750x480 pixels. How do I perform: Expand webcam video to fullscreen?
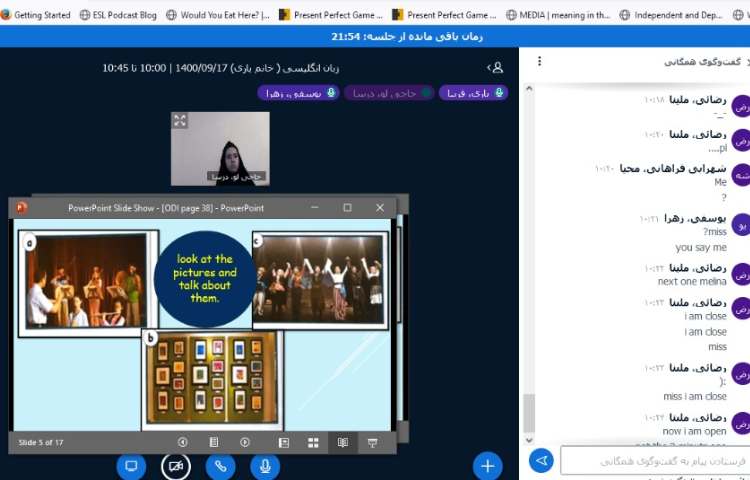(x=180, y=120)
